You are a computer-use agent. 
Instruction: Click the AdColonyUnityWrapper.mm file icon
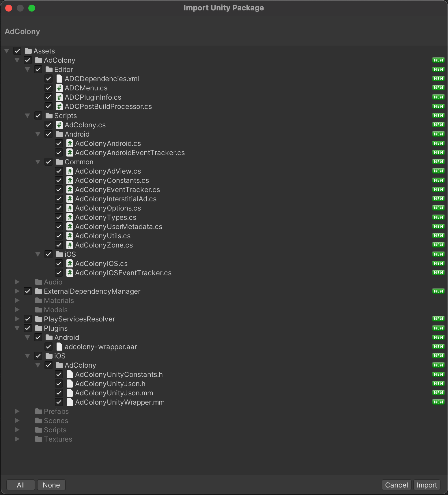pyautogui.click(x=70, y=402)
